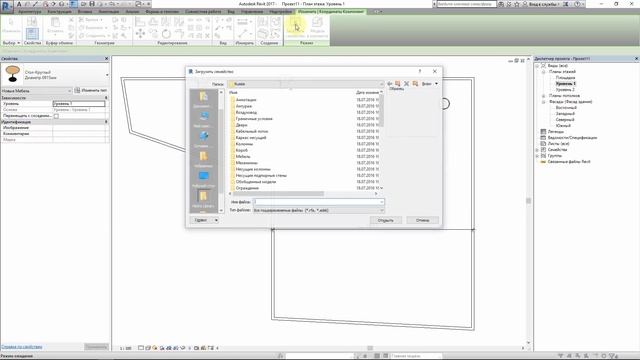Screen dimensions: 640x360
Task: Select the Move tool with four arrows
Action: [x=140, y=33]
